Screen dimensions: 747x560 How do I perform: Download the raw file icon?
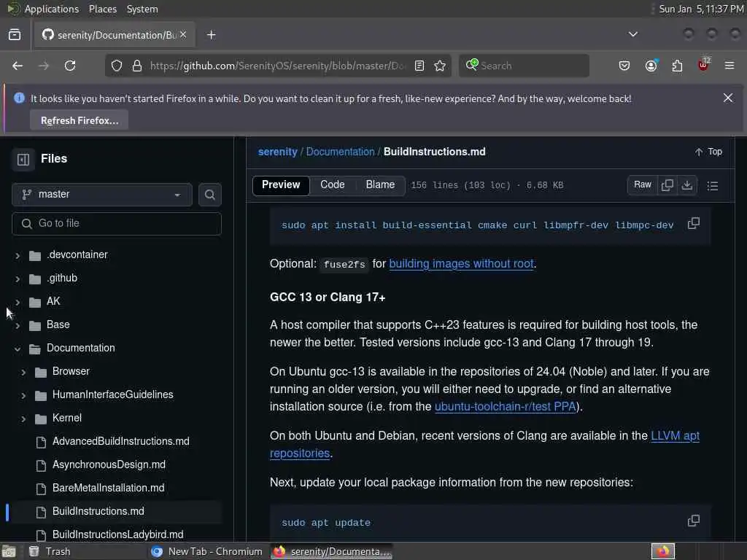pyautogui.click(x=687, y=184)
